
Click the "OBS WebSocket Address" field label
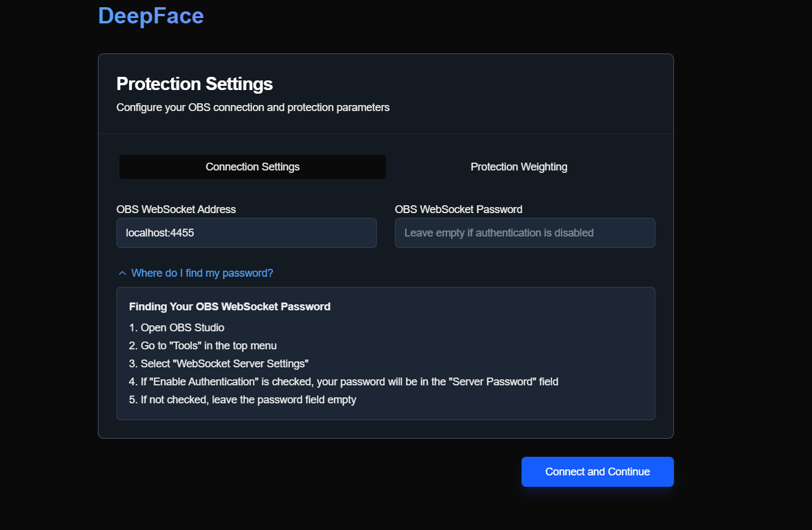[x=176, y=209]
